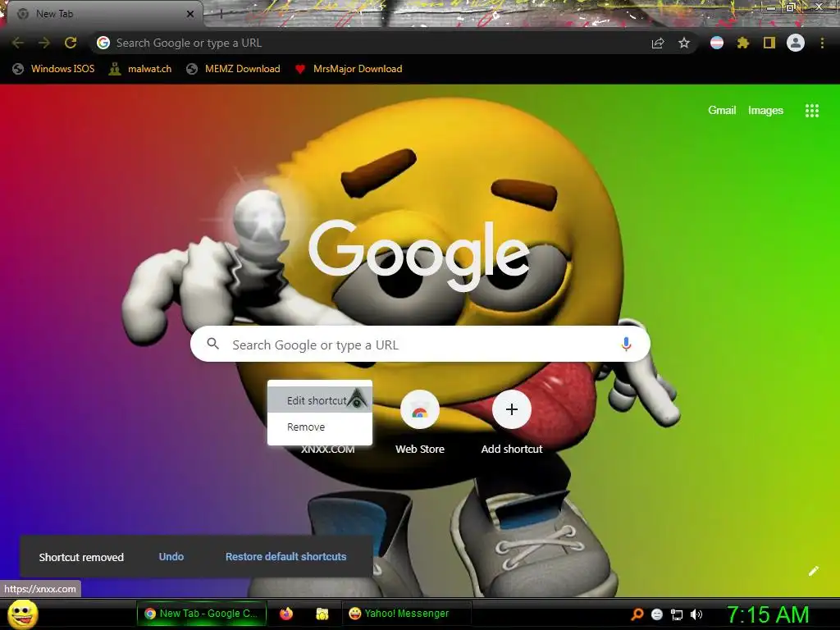Open the MEMZ Download bookmark

[x=234, y=69]
